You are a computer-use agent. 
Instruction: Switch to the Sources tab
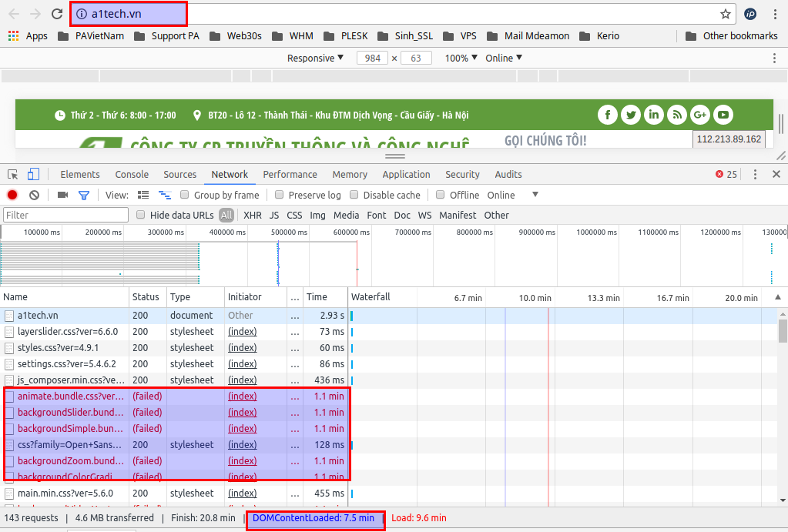180,174
